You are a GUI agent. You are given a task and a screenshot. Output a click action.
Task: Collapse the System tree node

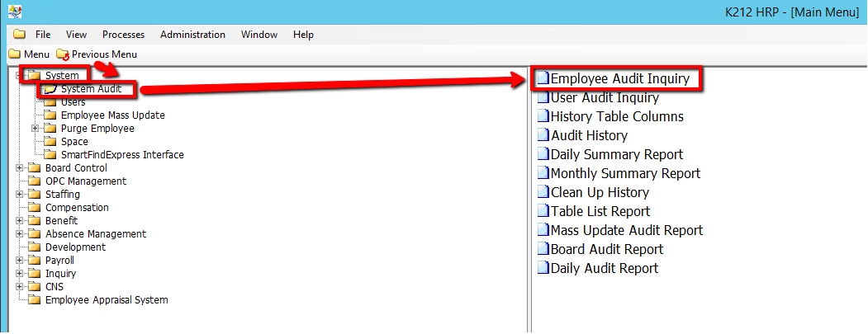point(19,76)
